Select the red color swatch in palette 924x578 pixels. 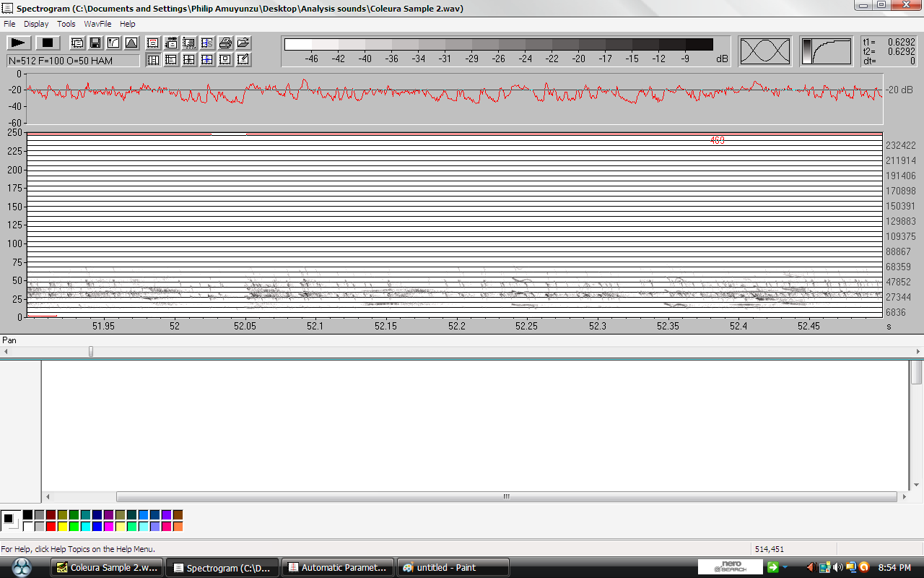51,527
